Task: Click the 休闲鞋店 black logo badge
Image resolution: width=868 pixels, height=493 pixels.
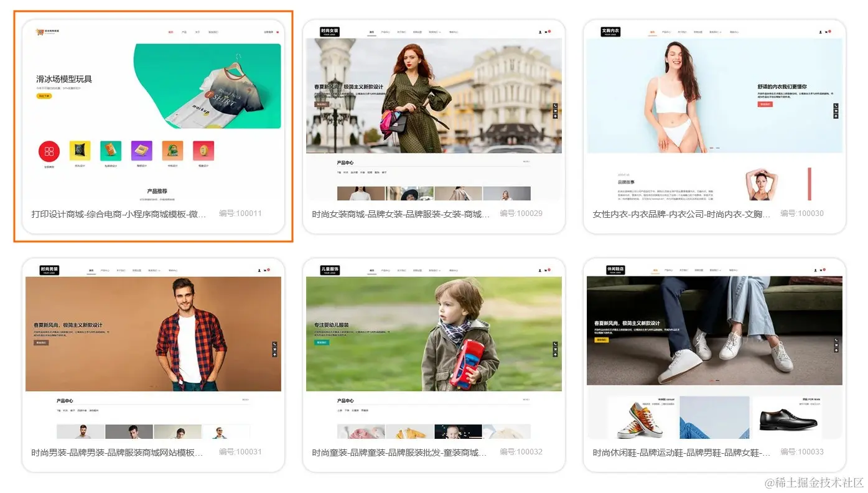Action: (617, 270)
